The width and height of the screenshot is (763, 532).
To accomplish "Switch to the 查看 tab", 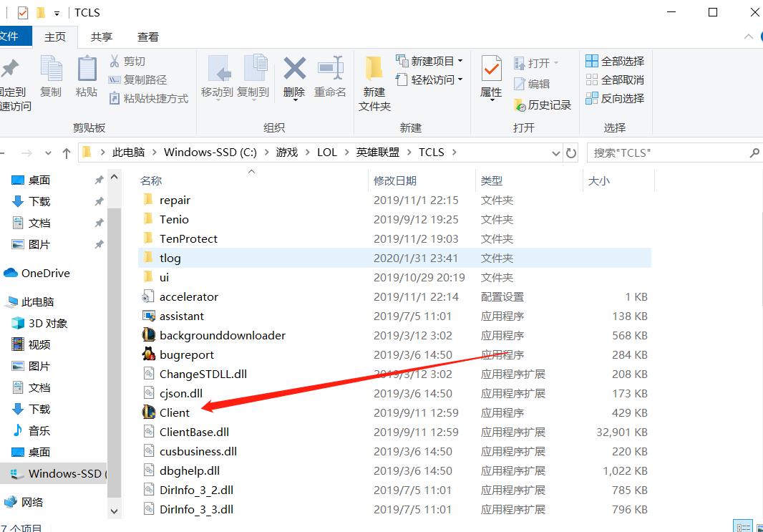I will point(148,37).
